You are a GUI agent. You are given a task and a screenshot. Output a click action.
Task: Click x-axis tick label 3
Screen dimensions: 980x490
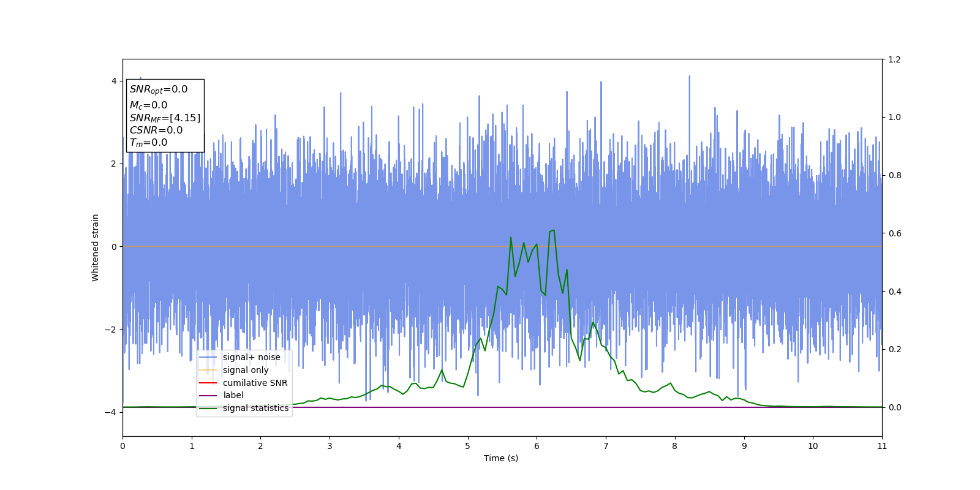point(330,446)
